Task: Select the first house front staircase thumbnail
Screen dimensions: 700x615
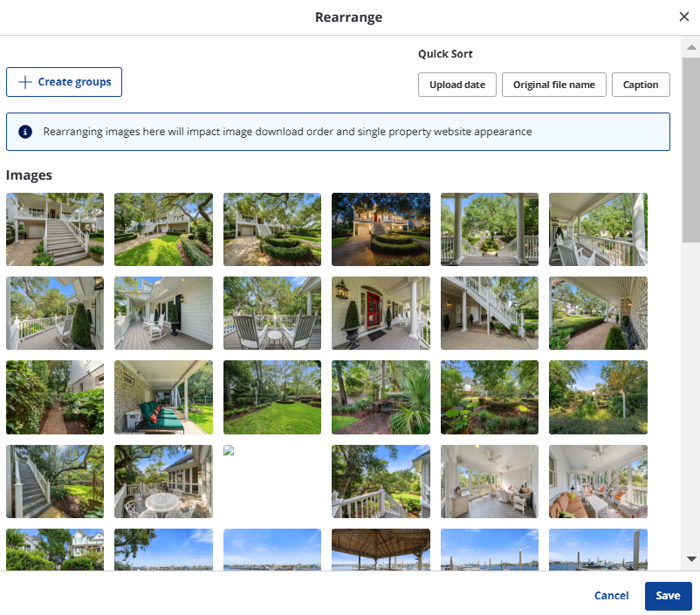Action: tap(55, 229)
